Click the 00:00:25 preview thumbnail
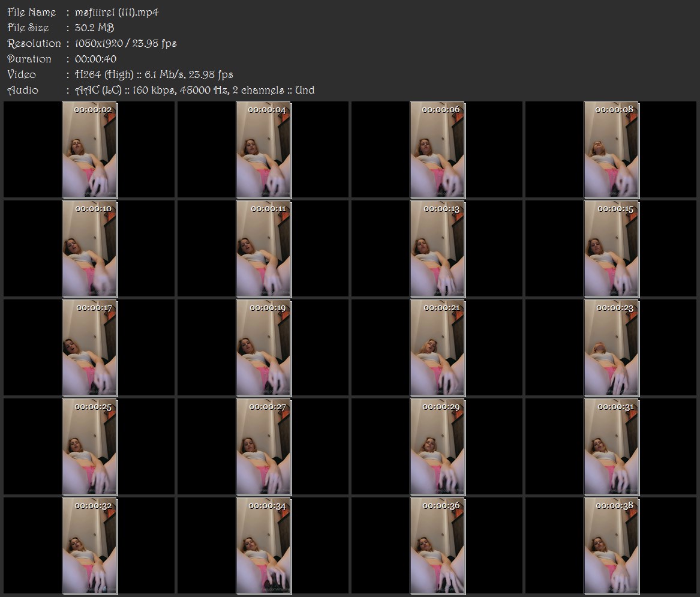This screenshot has width=700, height=597. (89, 447)
